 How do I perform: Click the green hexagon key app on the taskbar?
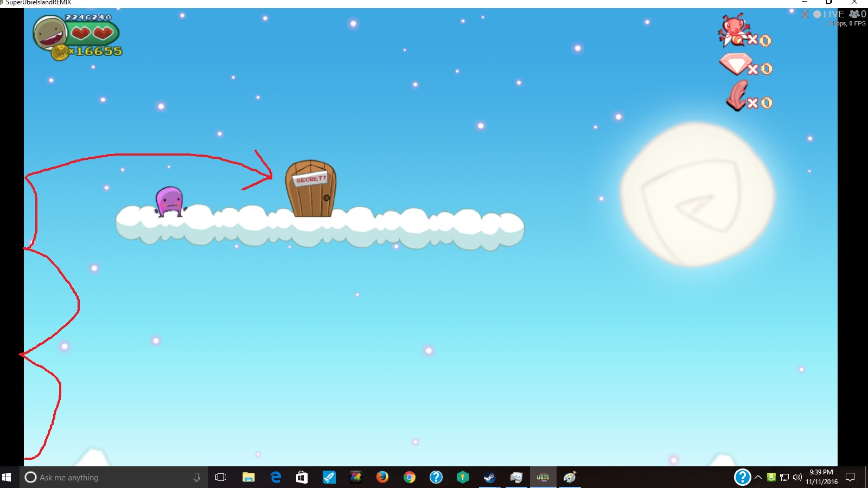pos(463,477)
